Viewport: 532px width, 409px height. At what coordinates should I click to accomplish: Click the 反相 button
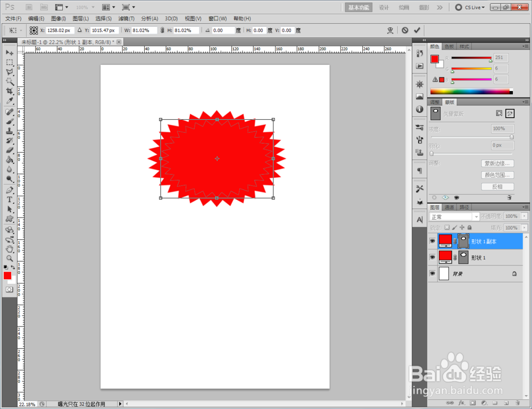coord(497,187)
